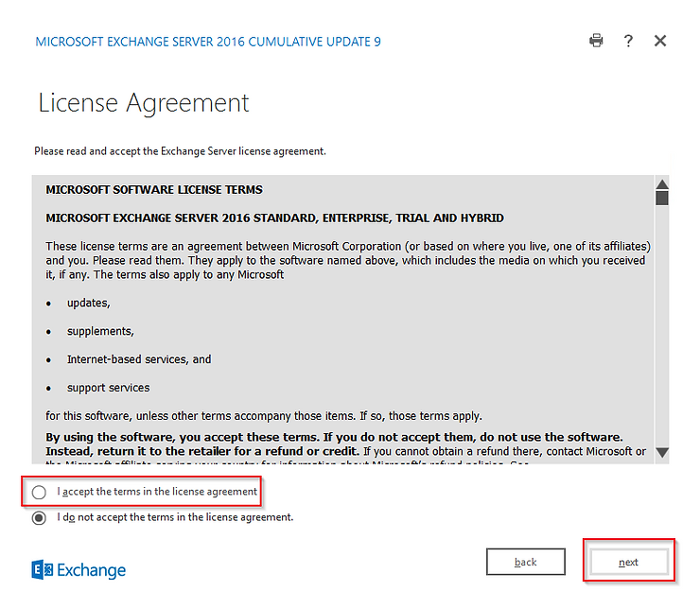Proceed by clicking the next button
The width and height of the screenshot is (700, 609).
pos(628,562)
